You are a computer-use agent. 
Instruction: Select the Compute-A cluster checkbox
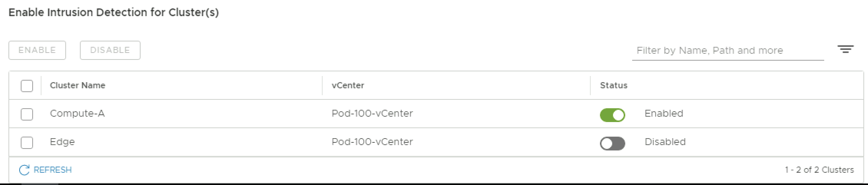27,114
